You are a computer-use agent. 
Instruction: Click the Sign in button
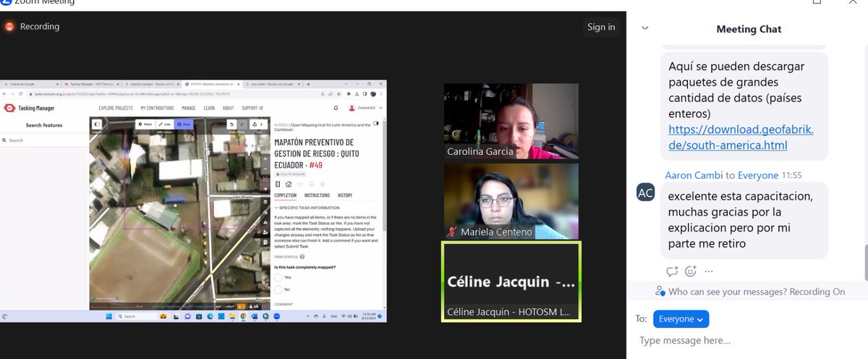click(x=601, y=27)
